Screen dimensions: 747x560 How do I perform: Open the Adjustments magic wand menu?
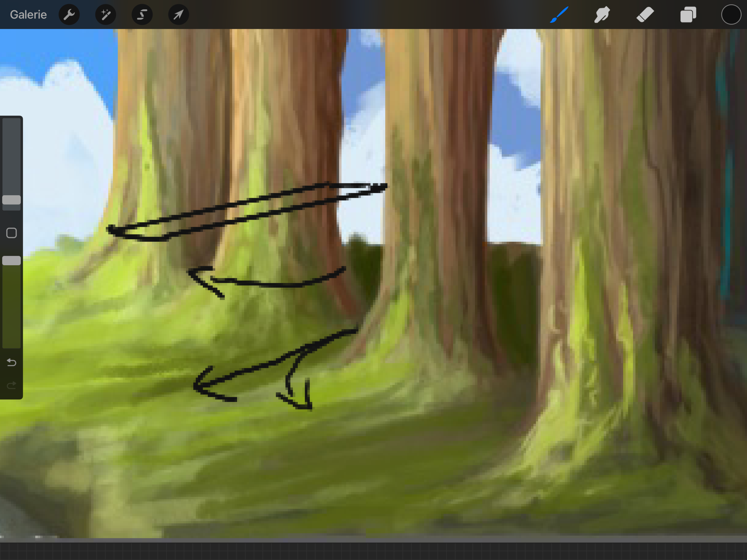(x=106, y=15)
